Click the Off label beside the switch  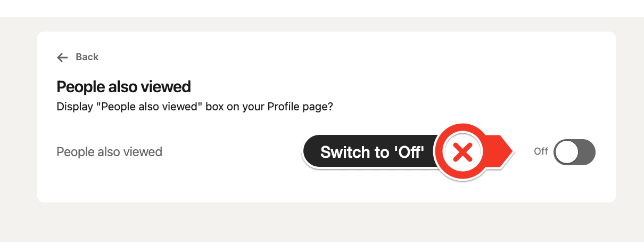(541, 151)
